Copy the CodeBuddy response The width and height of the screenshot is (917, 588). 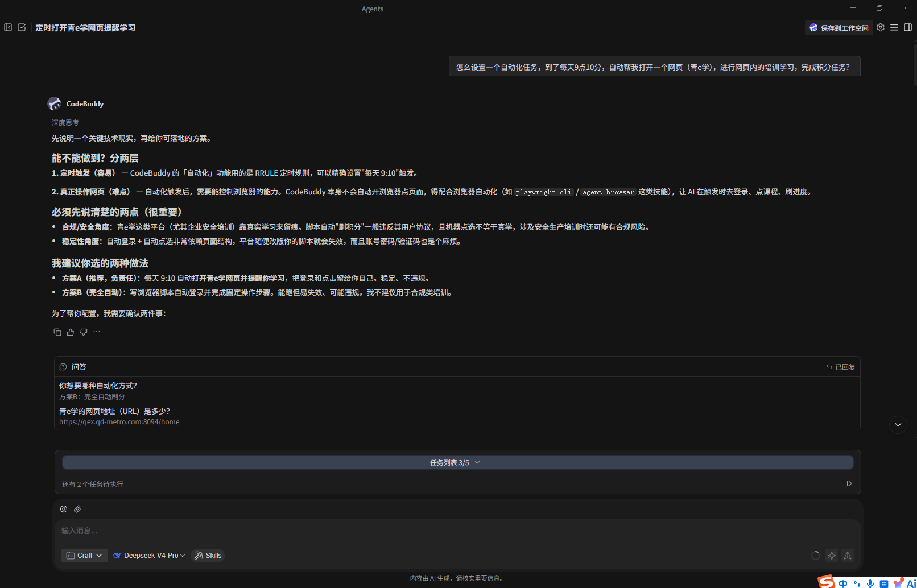[x=57, y=332]
